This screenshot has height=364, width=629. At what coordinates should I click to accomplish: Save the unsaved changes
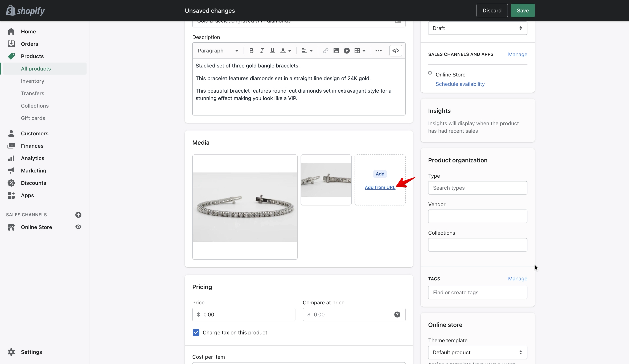click(523, 10)
